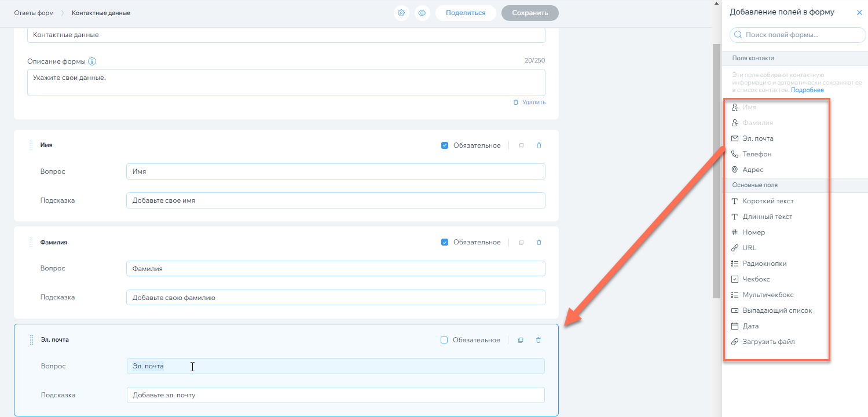This screenshot has height=417, width=868.
Task: Click the Сохранить button
Action: (x=530, y=13)
